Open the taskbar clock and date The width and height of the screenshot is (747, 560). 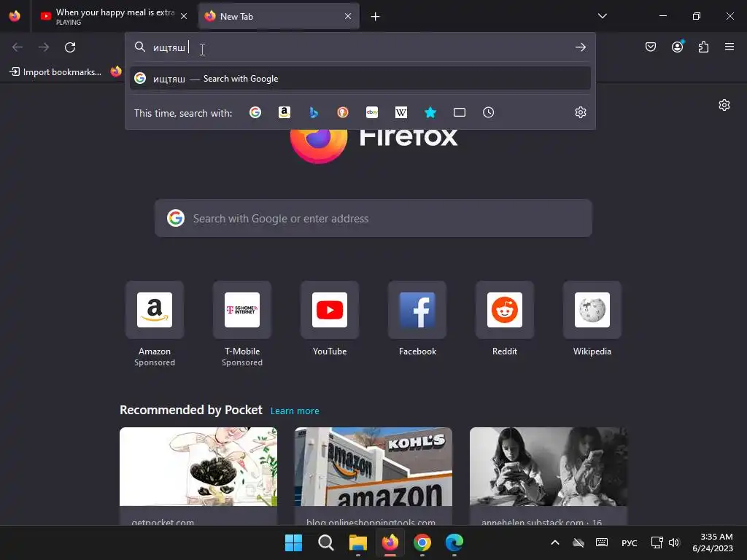(713, 542)
